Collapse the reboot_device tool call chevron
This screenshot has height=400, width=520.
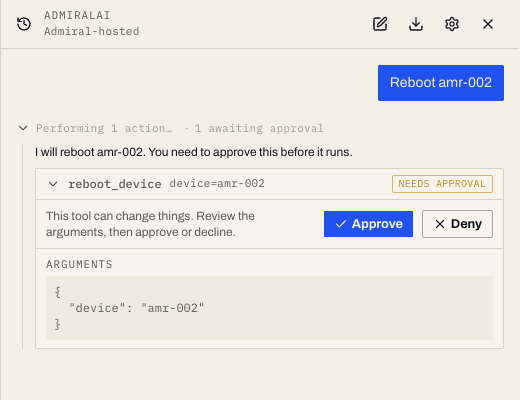coord(53,184)
